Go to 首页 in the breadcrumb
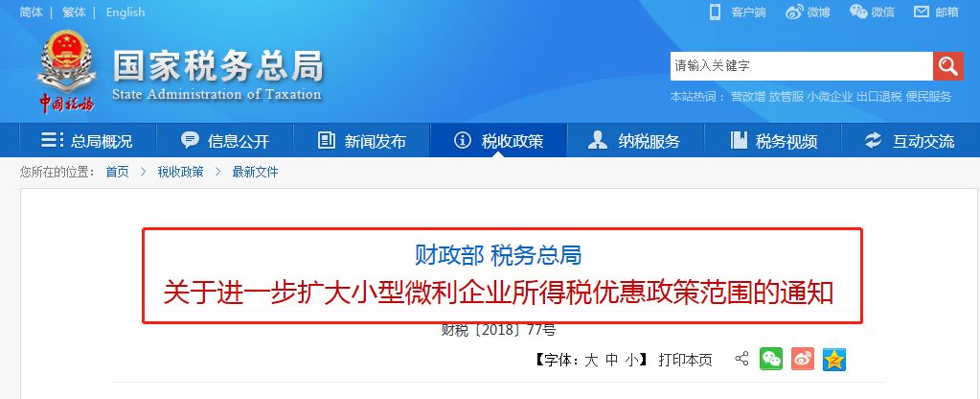980x399 pixels. pos(118,172)
